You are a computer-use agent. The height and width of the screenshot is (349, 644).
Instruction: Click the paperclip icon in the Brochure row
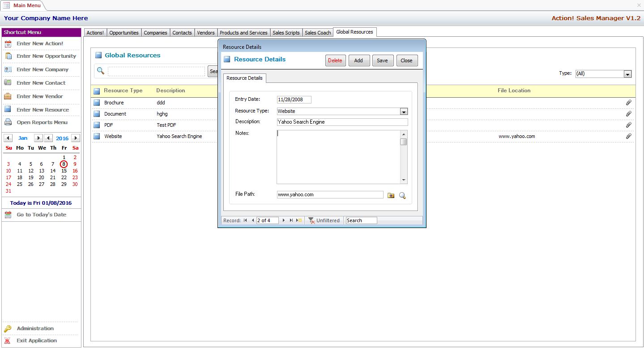628,103
